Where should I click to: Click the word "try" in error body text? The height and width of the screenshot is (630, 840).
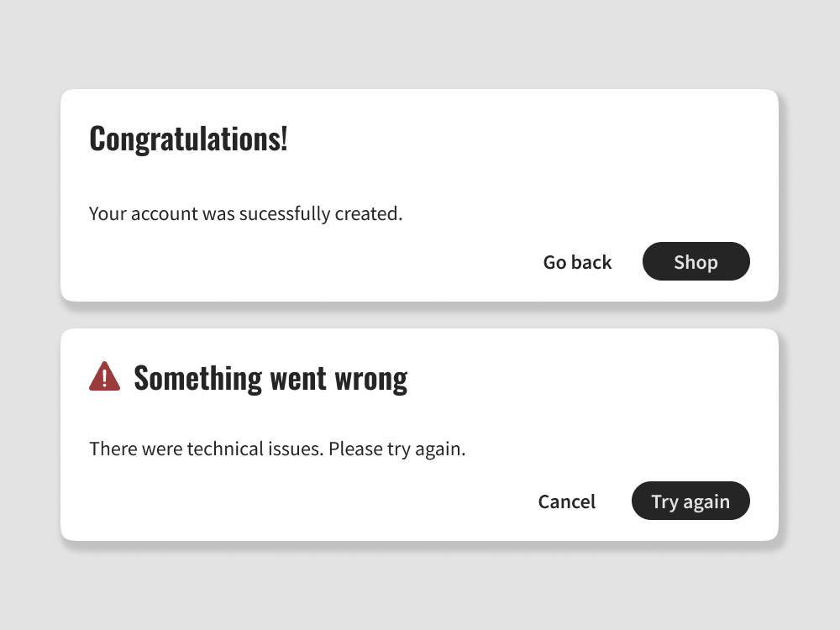(x=398, y=449)
